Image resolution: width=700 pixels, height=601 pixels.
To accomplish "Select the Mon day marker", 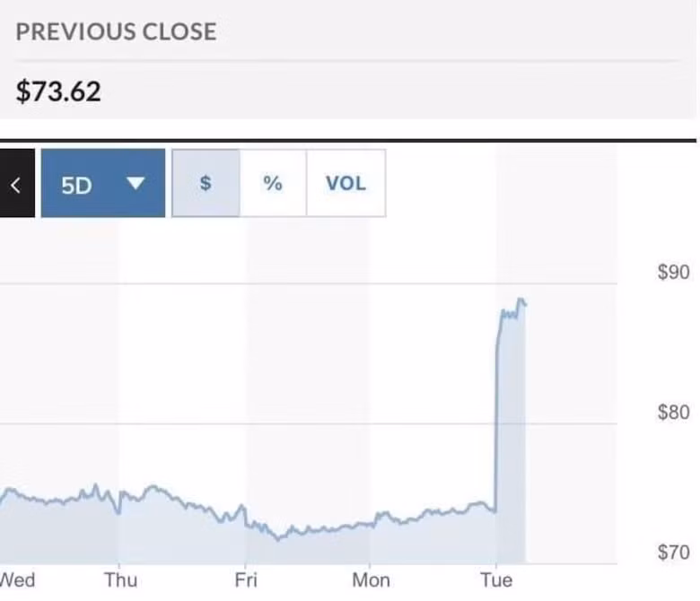I will click(x=371, y=580).
